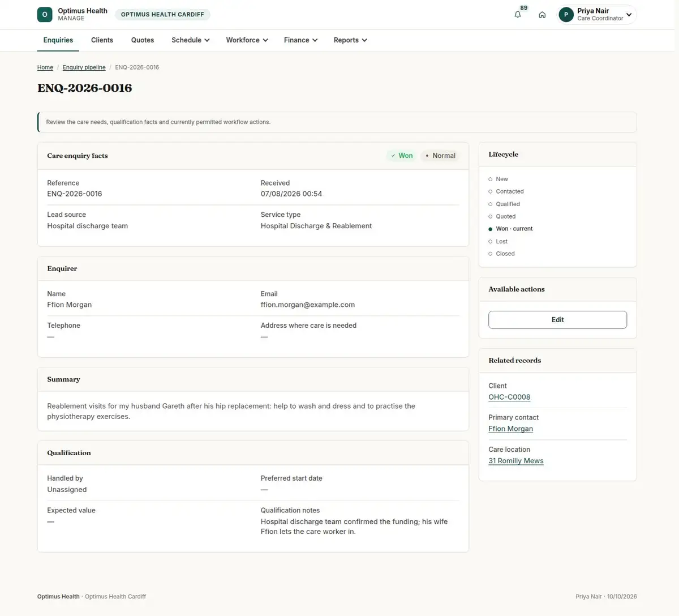Click the Priya Nair avatar circle
The width and height of the screenshot is (679, 616).
click(566, 15)
